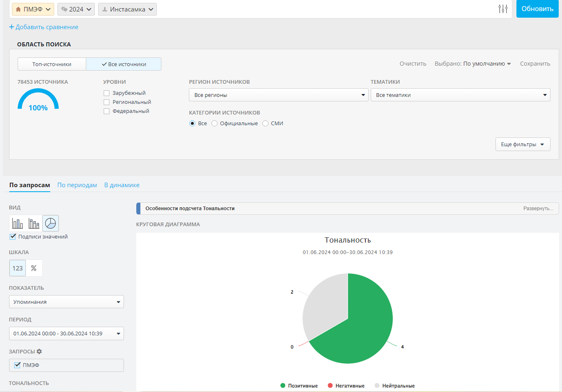Open the period date range dropdown
562x392 pixels.
(x=67, y=333)
